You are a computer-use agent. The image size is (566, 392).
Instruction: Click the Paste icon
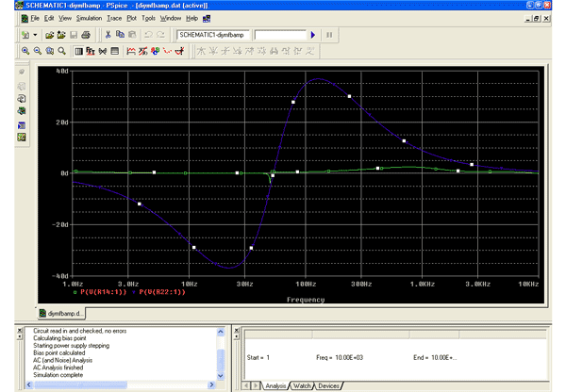[132, 35]
